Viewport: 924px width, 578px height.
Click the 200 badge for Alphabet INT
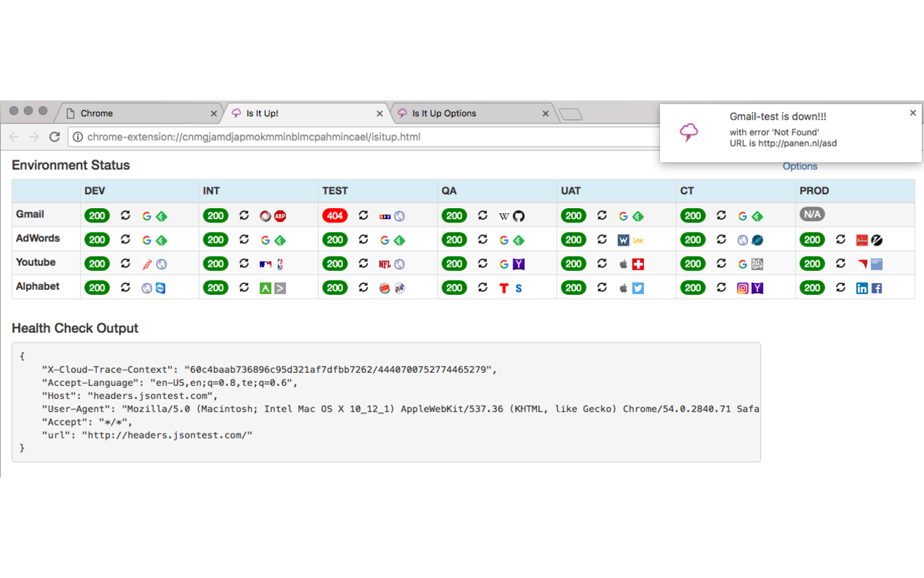coord(216,288)
